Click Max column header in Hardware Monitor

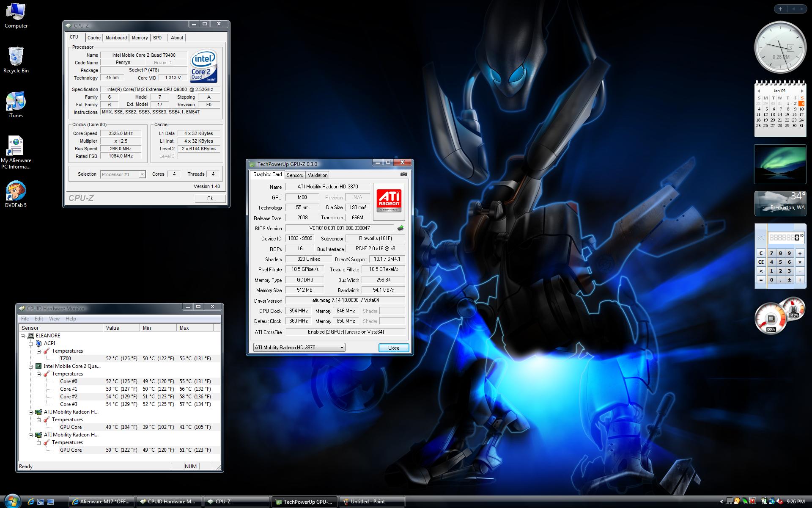[195, 328]
